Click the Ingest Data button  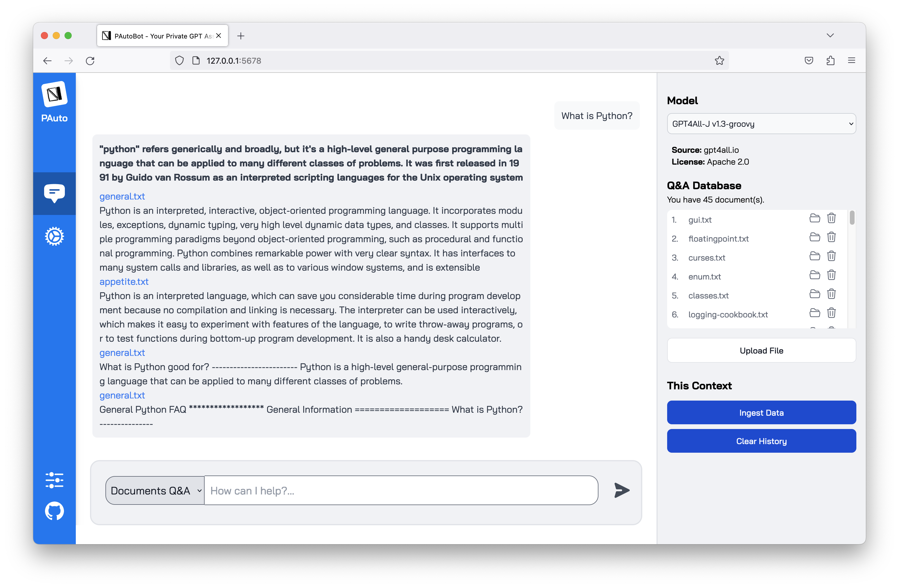pyautogui.click(x=761, y=412)
